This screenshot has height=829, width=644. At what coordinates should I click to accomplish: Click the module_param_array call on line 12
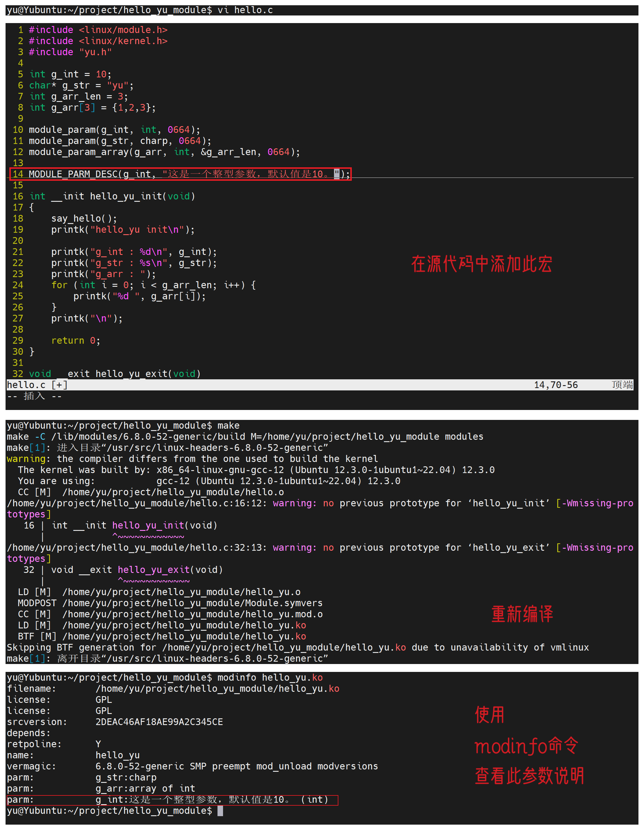click(79, 152)
